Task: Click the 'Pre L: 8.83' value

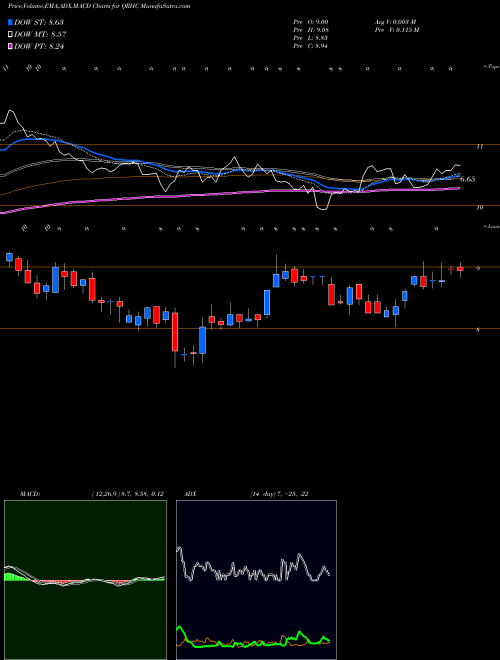Action: pyautogui.click(x=311, y=38)
